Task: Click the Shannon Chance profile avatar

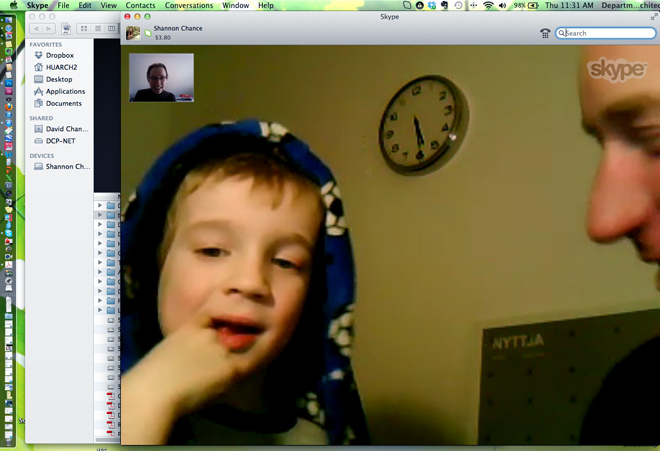Action: point(133,33)
